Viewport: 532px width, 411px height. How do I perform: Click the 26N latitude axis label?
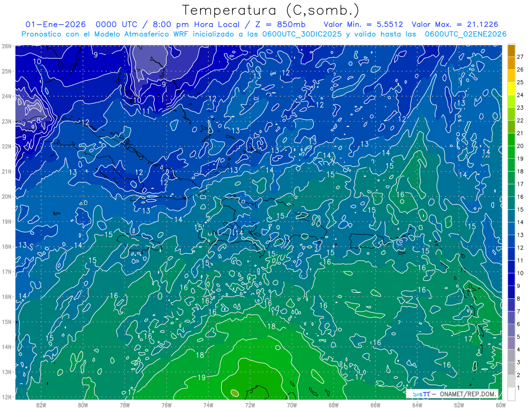[x=7, y=46]
